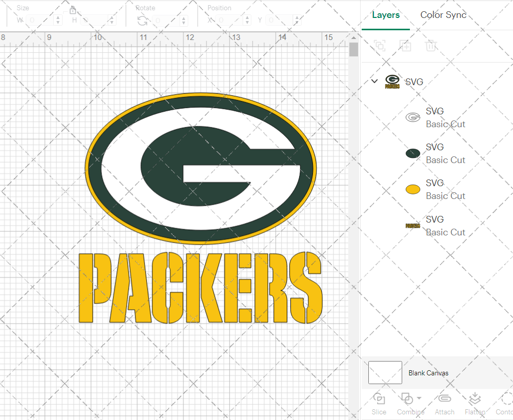
Task: Click the Attach paperclip icon
Action: [x=445, y=398]
